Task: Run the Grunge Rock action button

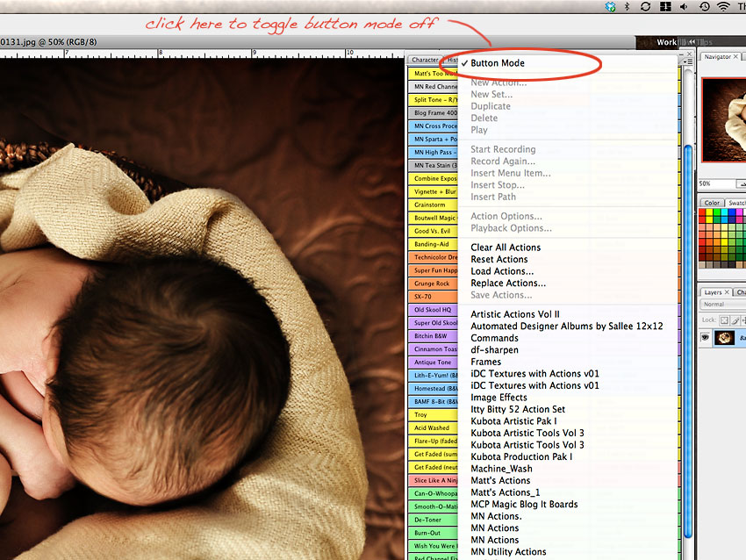Action: [x=433, y=284]
